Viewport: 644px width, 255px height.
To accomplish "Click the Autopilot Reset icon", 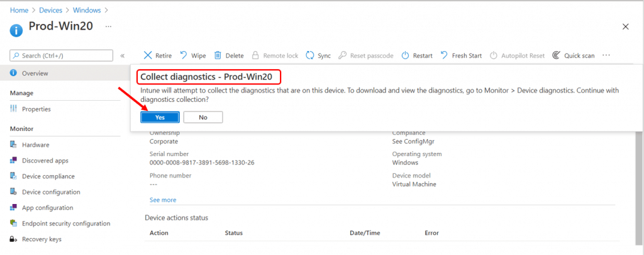I will (494, 55).
